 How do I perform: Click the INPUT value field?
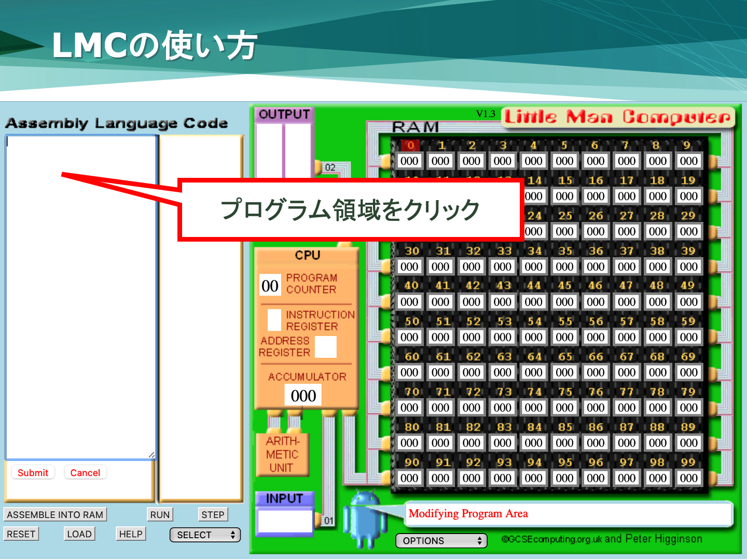tap(285, 521)
